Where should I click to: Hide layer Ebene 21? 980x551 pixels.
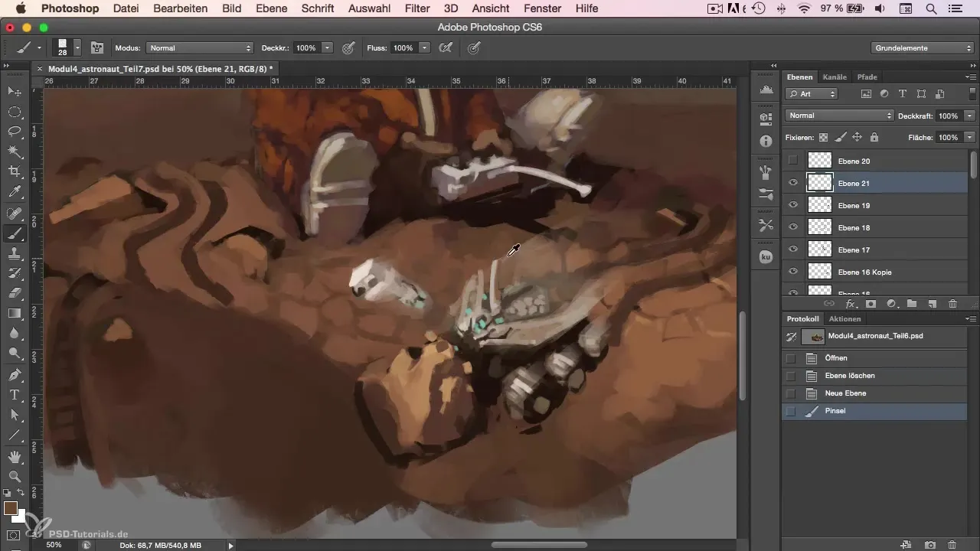coord(793,183)
